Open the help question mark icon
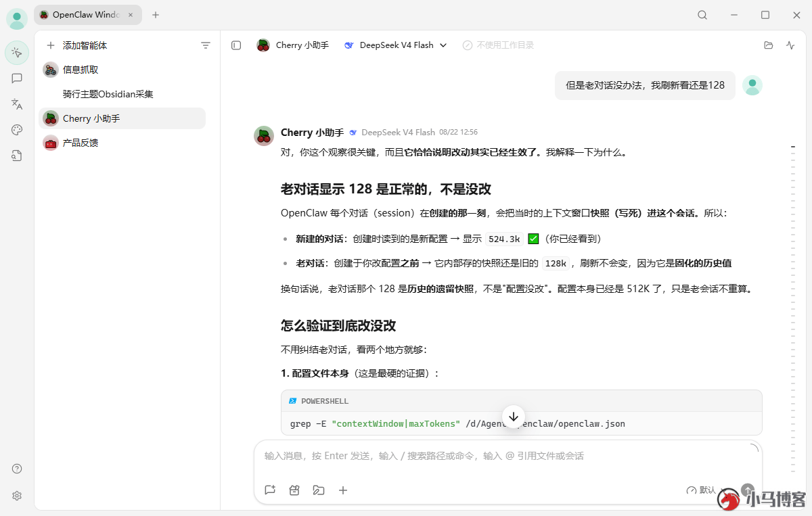Viewport: 812px width, 516px height. coord(17,469)
